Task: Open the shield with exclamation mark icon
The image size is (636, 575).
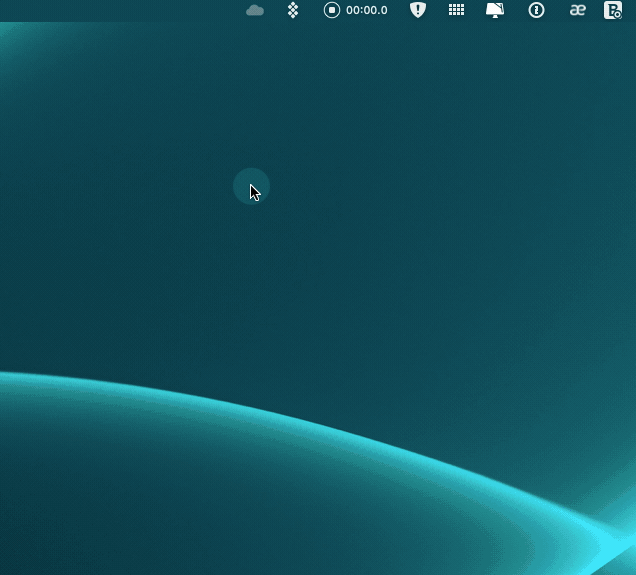Action: pos(418,10)
